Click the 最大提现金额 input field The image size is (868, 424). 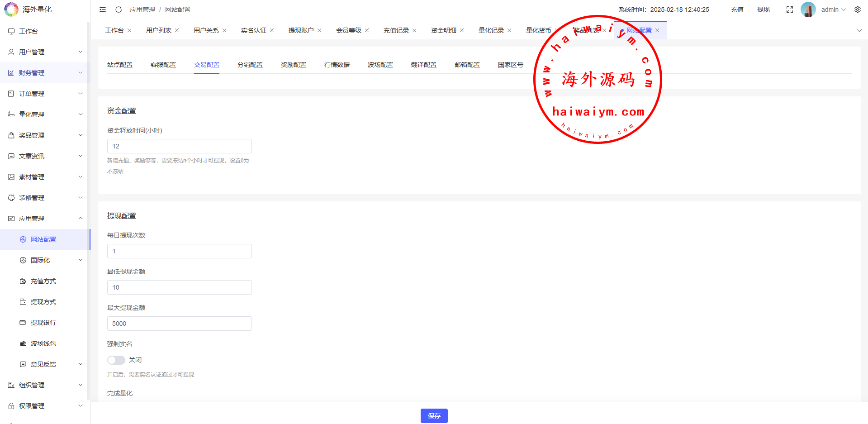click(179, 324)
